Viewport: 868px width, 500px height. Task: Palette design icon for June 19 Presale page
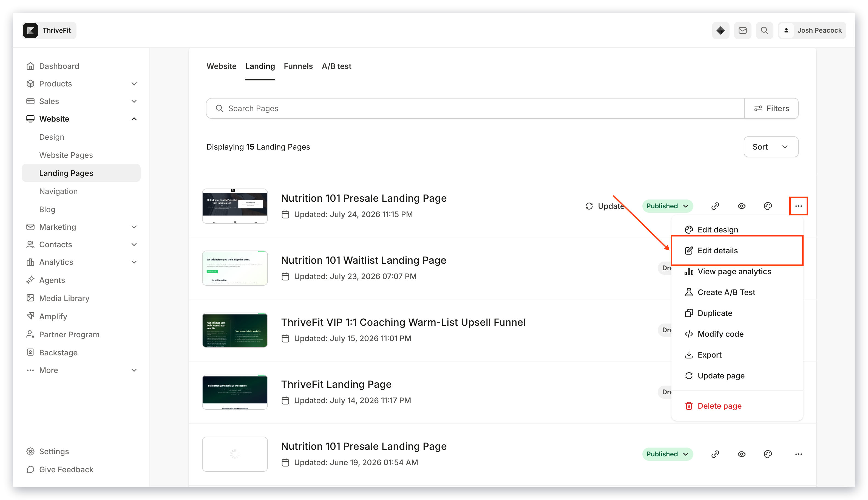(768, 454)
